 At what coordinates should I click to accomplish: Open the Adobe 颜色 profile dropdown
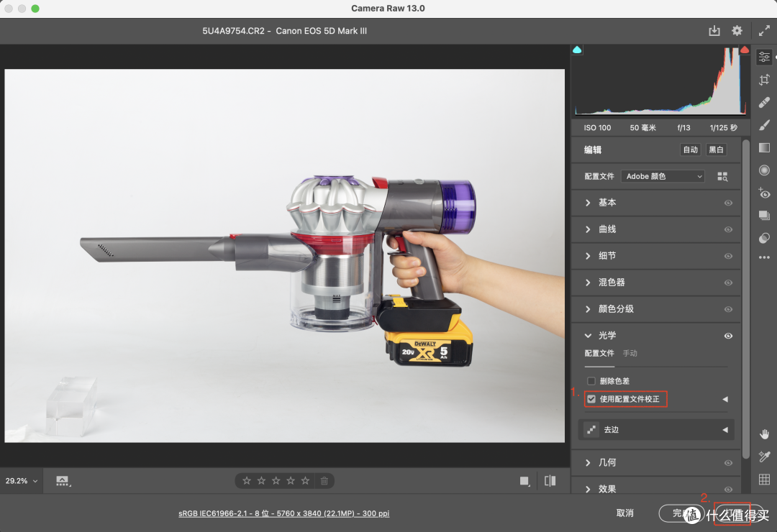point(663,176)
